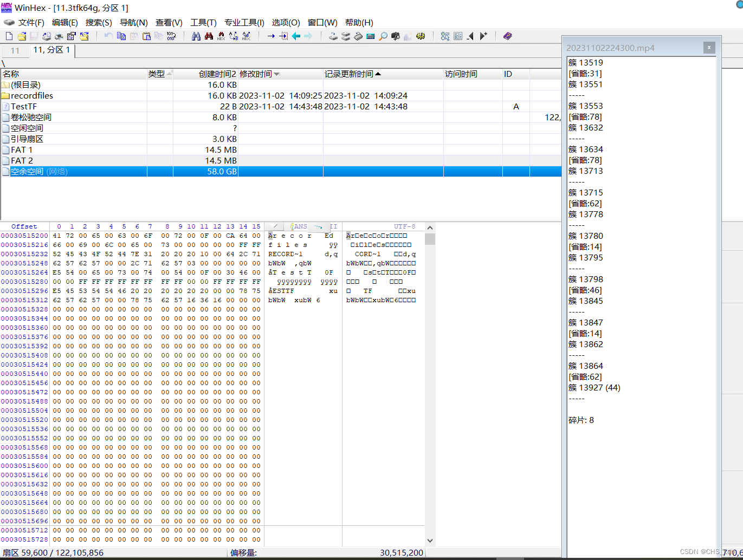The image size is (743, 560).
Task: Click the black left-arrow minus icon
Action: (x=470, y=36)
